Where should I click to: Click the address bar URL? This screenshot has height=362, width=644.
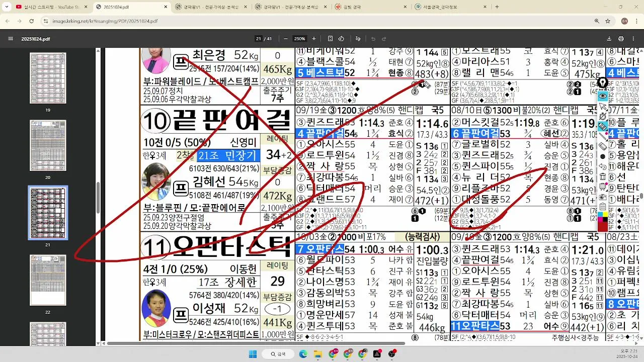pos(105,21)
